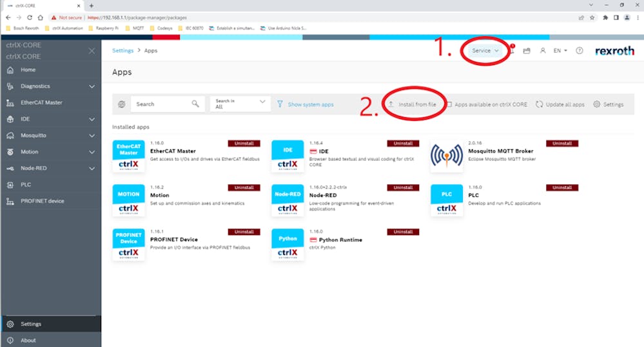
Task: Open the help question mark icon
Action: 579,50
